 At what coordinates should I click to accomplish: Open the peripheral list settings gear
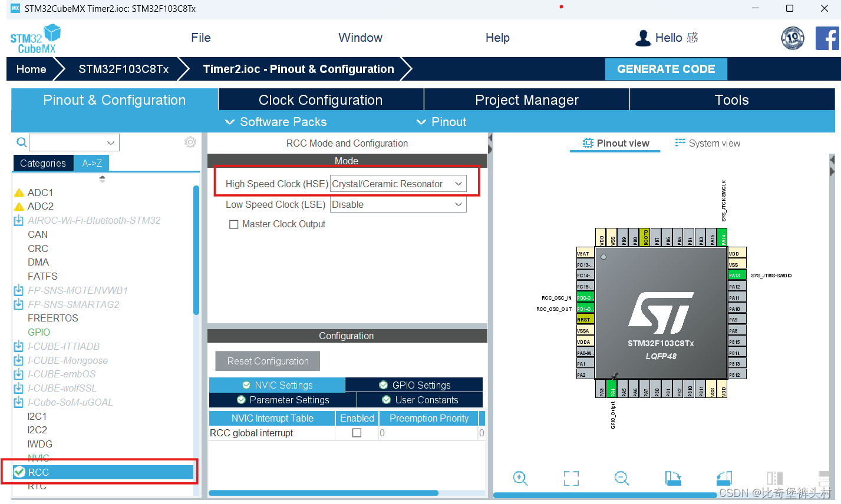coord(190,142)
